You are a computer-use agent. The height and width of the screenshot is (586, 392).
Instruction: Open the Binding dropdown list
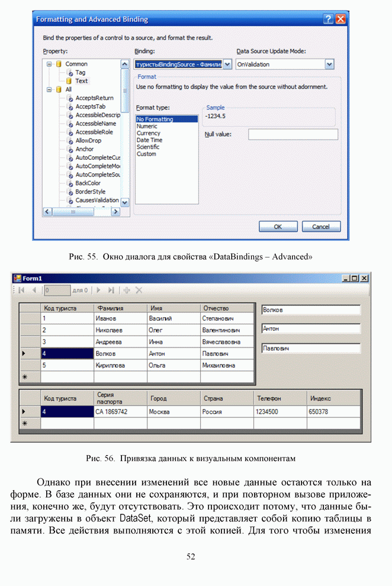pyautogui.click(x=227, y=64)
